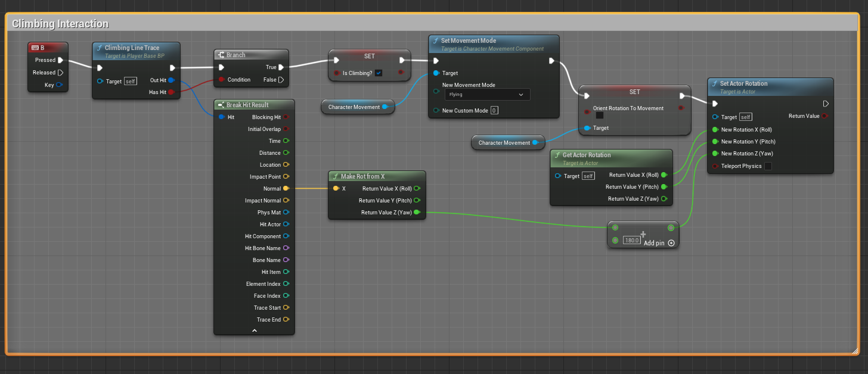
Task: Collapse the Break Hit Result pins arrow
Action: point(254,330)
